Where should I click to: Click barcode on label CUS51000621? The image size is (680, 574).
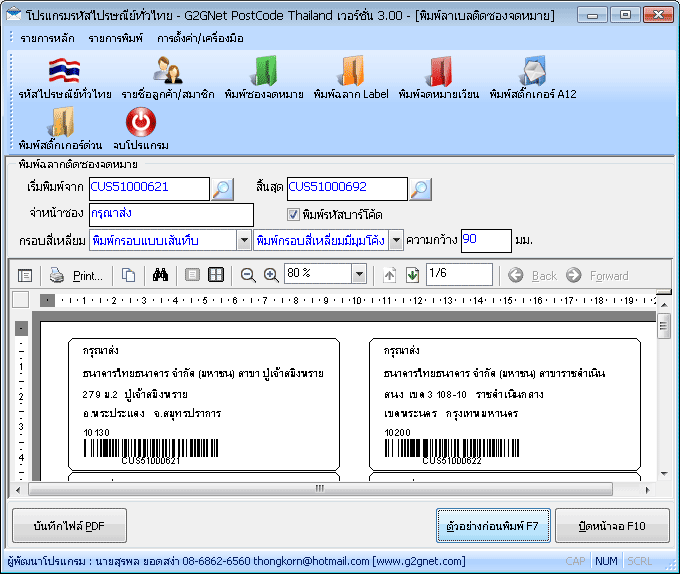[x=151, y=448]
